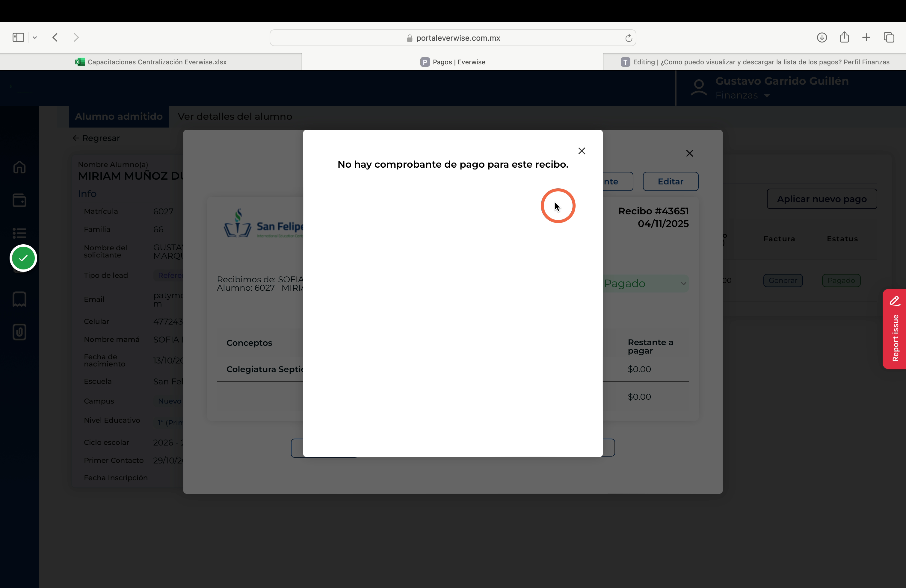Click 'No hay comprobante de pago' message
Screen dimensions: 906x588
click(453, 164)
